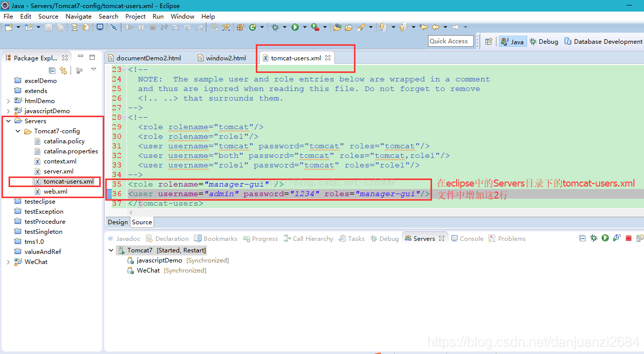
Task: Toggle Link with Editor in Package Explorer
Action: (x=63, y=70)
